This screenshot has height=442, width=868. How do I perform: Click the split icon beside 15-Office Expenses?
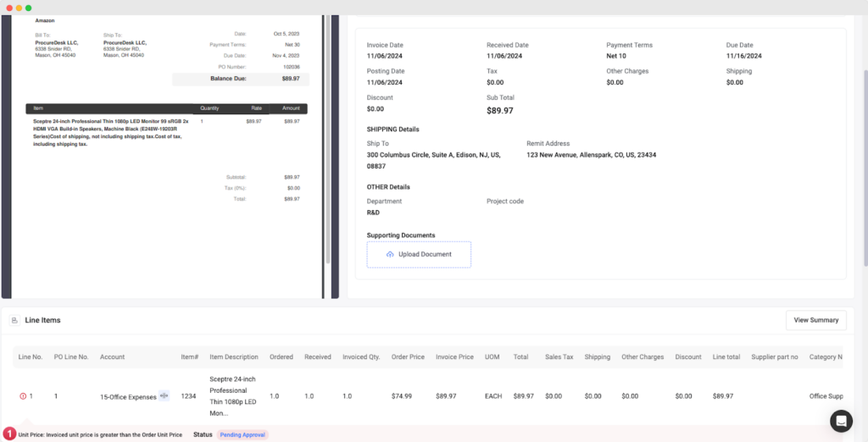coord(164,395)
